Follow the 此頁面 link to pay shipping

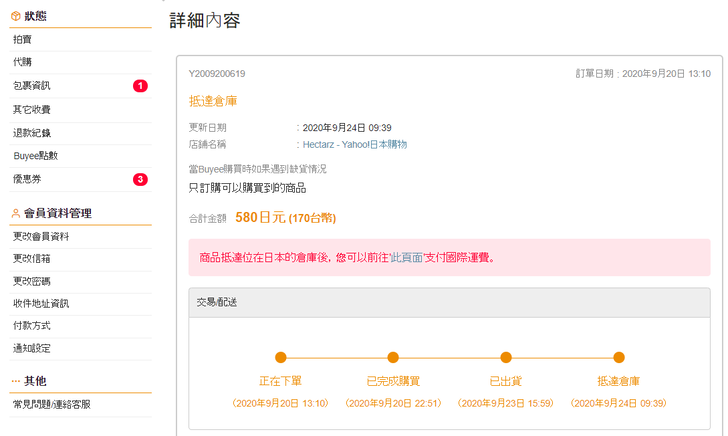click(404, 257)
